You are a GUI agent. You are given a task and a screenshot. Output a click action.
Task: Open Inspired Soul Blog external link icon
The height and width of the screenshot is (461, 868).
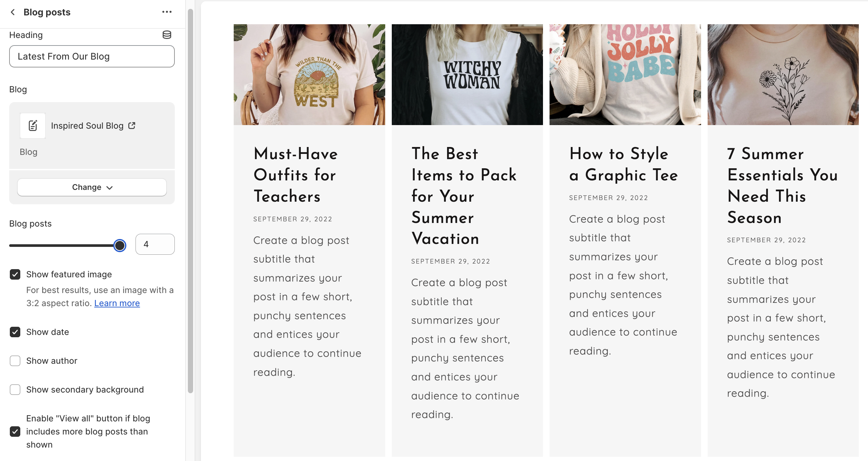[132, 125]
